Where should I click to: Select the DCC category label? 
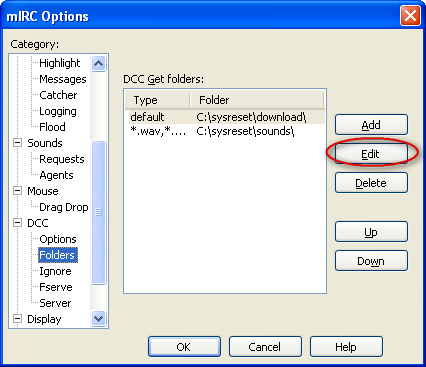tap(38, 223)
